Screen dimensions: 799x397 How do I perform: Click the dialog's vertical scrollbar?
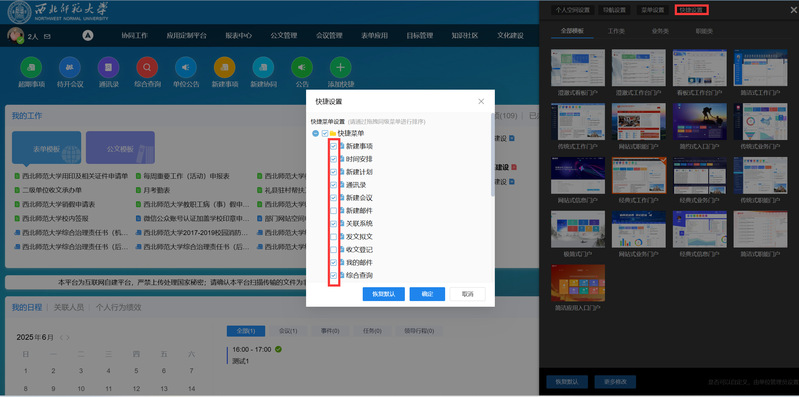[x=492, y=154]
